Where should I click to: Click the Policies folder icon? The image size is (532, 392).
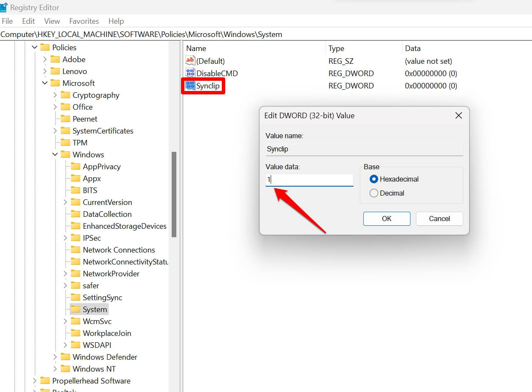45,47
